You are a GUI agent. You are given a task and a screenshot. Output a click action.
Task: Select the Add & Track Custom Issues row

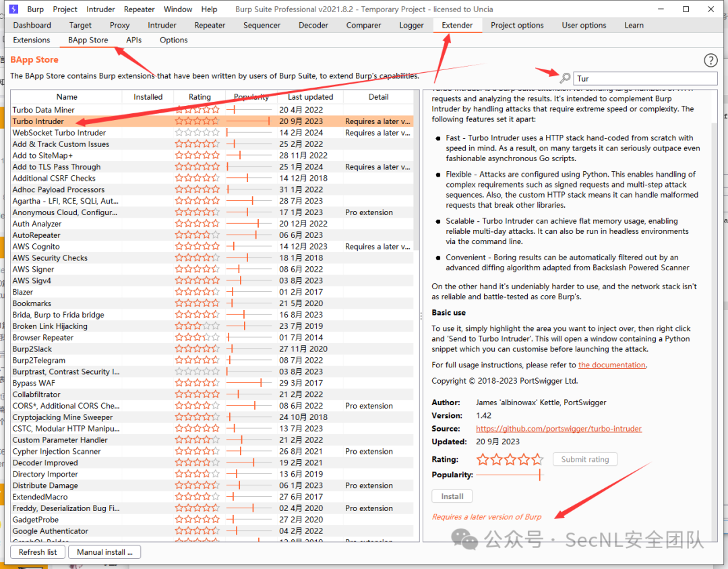point(212,144)
